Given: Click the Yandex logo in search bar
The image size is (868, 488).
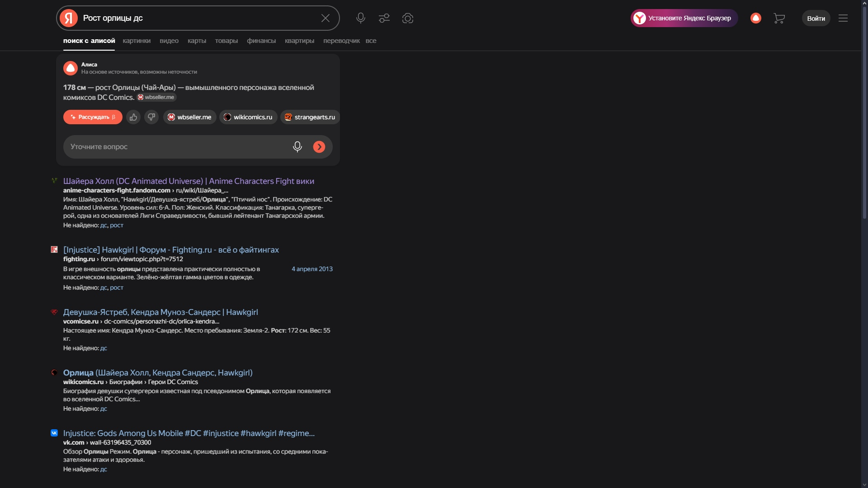Looking at the screenshot, I should tap(69, 18).
